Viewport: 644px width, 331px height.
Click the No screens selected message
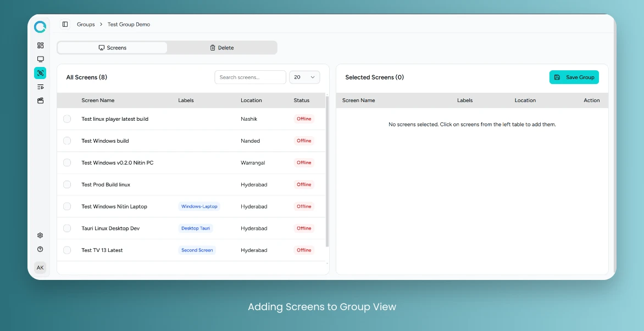pos(473,124)
